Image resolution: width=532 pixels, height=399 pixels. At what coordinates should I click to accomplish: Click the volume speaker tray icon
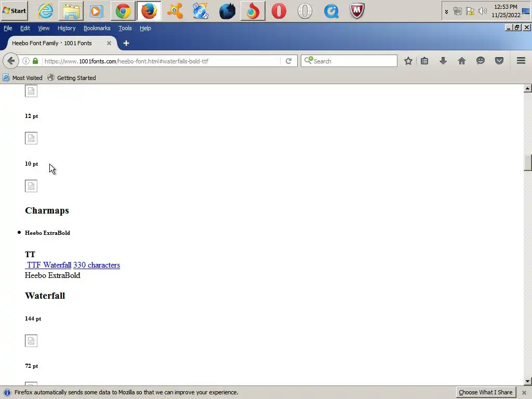[482, 11]
